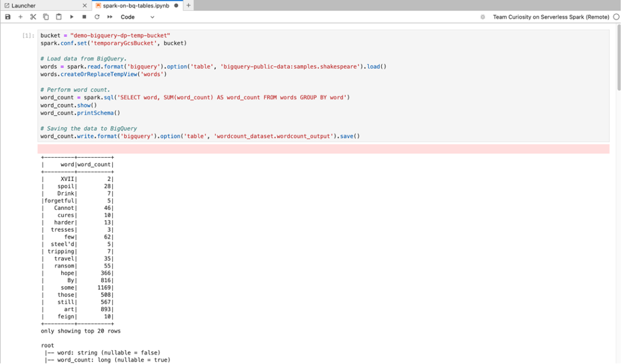This screenshot has height=364, width=622.
Task: Click the Team Curiosity on Serverless Spark kernel name
Action: pos(551,17)
